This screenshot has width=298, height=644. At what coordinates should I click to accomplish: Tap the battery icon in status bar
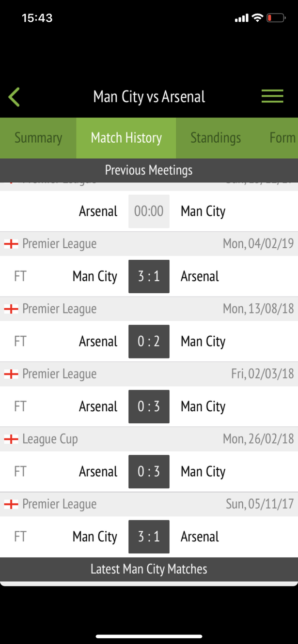coord(276,18)
